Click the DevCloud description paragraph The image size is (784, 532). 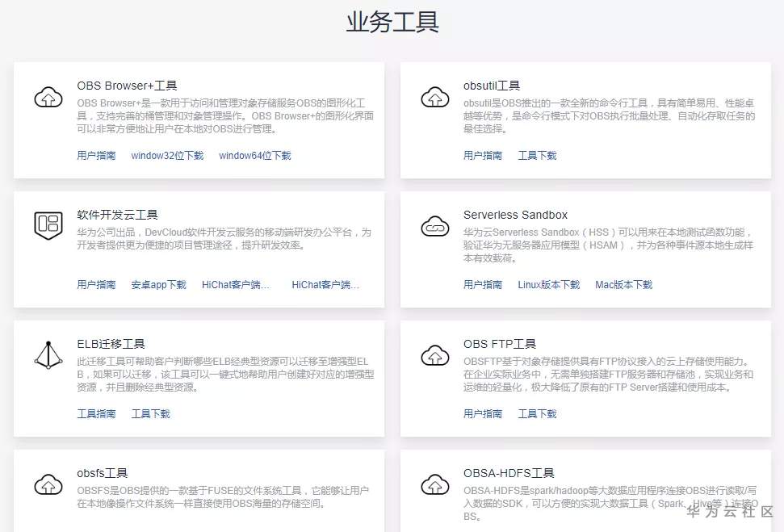[224, 238]
